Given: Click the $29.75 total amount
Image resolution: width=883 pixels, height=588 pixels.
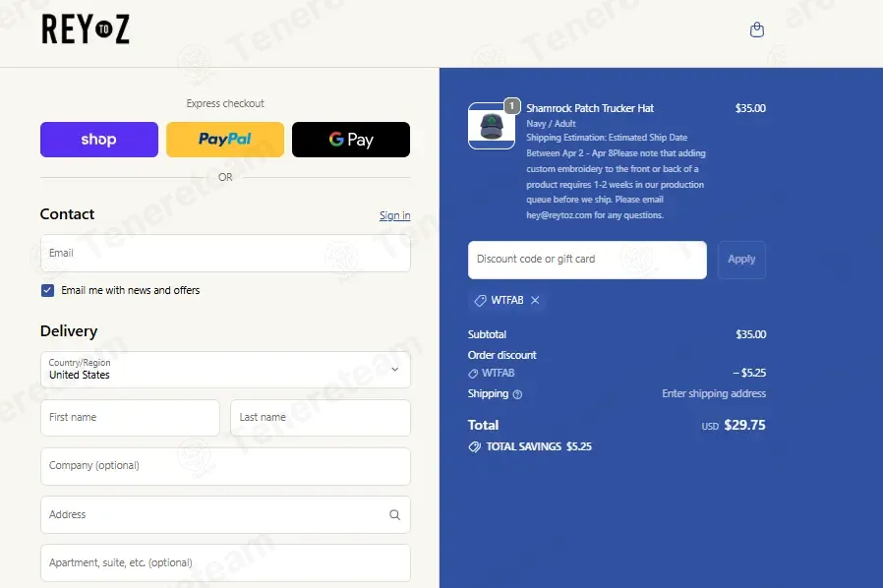Looking at the screenshot, I should point(744,425).
